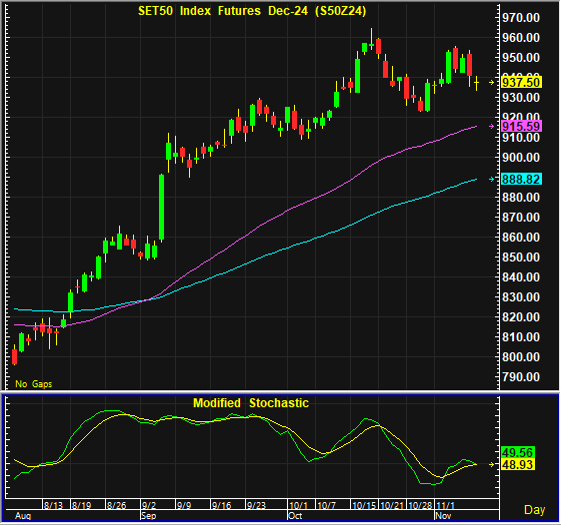Click the Sep month label
Screen dimensions: 561x525
(x=148, y=516)
